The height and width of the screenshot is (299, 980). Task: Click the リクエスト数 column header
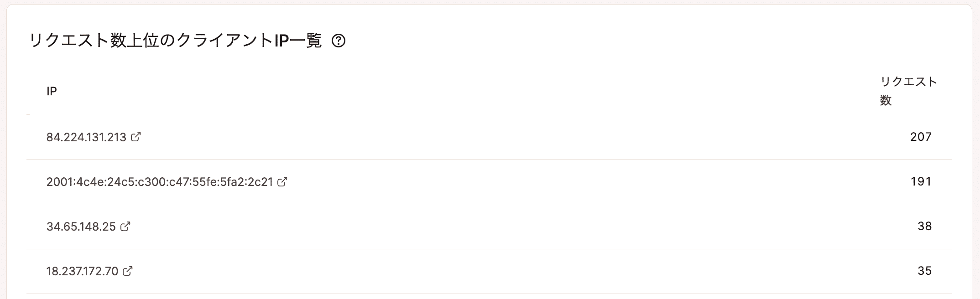click(x=908, y=91)
